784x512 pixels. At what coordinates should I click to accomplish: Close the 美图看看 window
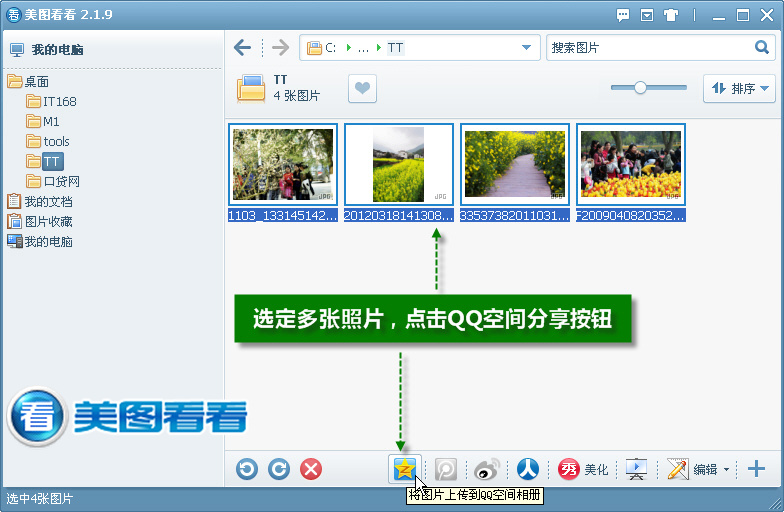[x=767, y=16]
